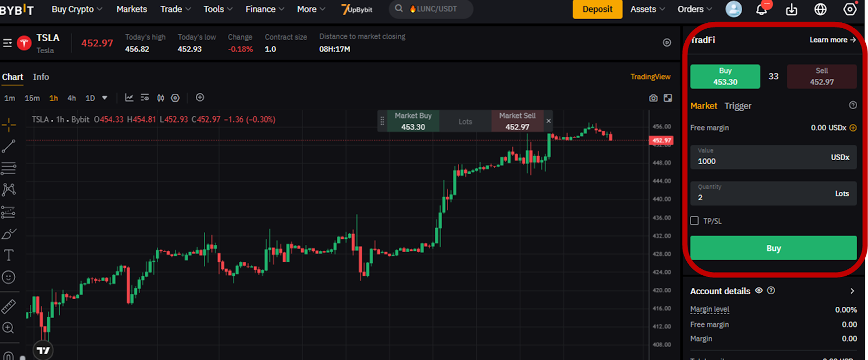Expand the More menu
Viewport: 868px width, 360px height.
(x=311, y=9)
